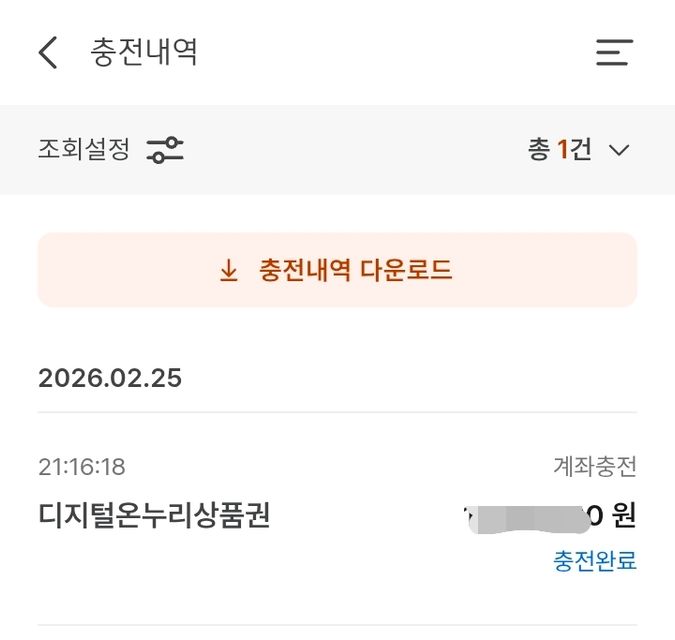675x640 pixels.
Task: Click the orange 1 in the count
Action: pyautogui.click(x=562, y=150)
